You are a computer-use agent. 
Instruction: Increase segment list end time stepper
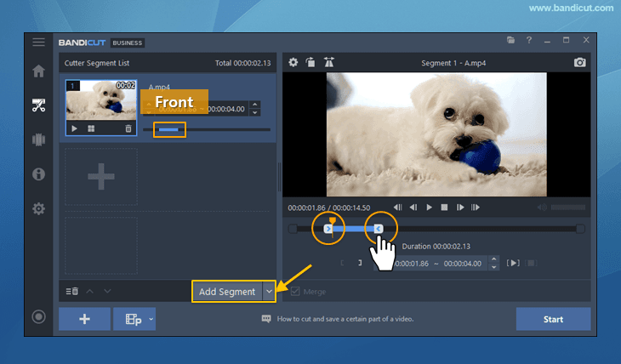255,105
